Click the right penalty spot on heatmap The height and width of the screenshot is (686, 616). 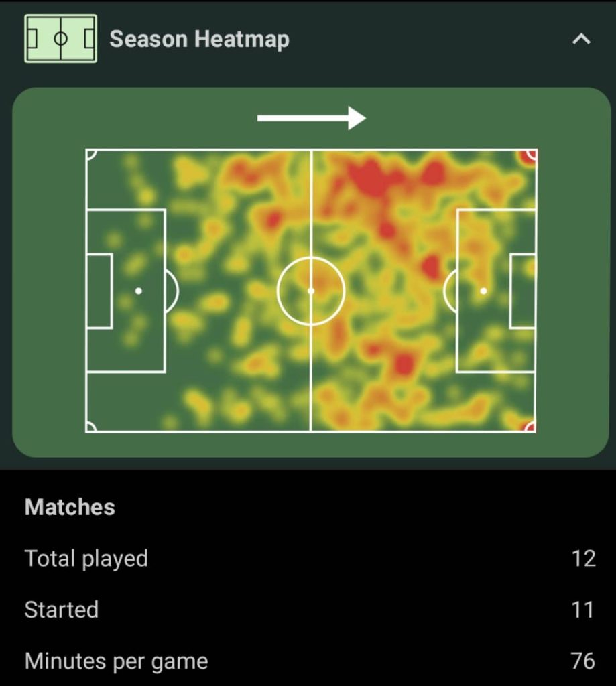pyautogui.click(x=483, y=291)
